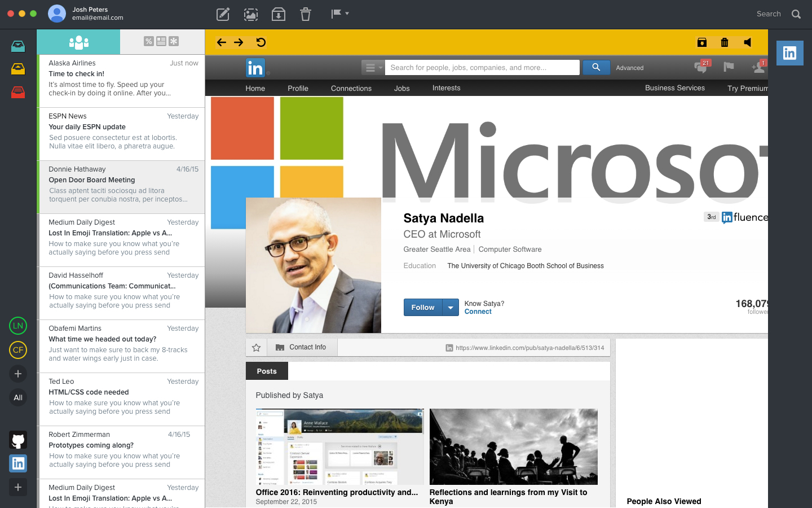Open the ESPN News email
The image size is (812, 508).
point(121,134)
